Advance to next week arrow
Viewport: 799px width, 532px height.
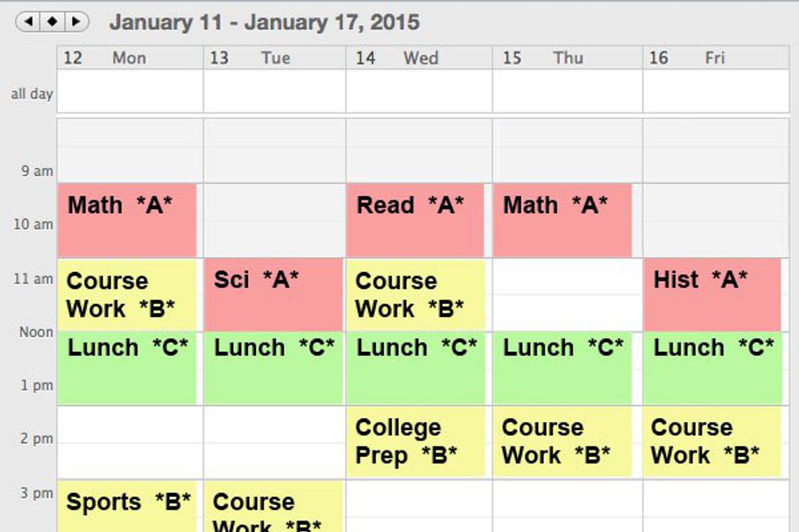click(75, 21)
